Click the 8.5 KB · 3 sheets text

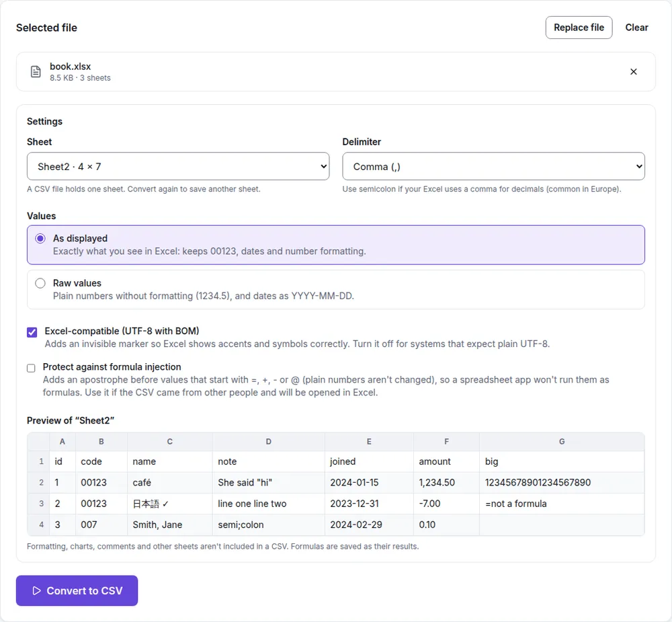pyautogui.click(x=80, y=78)
